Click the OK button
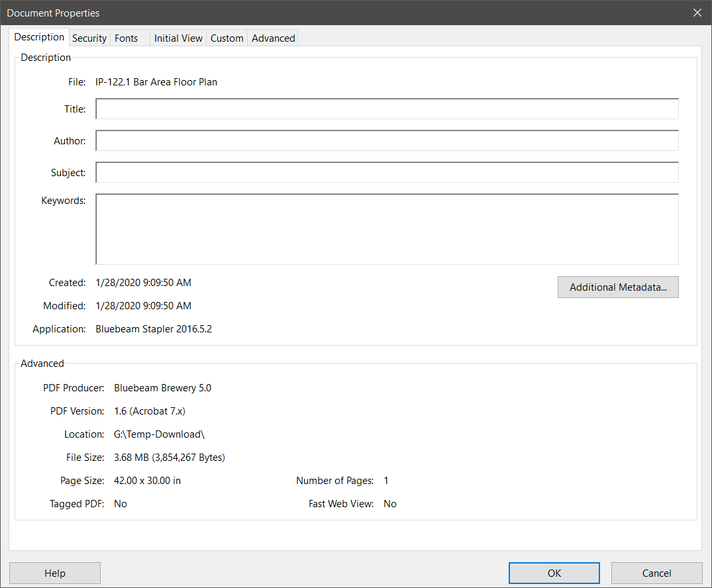 [554, 573]
